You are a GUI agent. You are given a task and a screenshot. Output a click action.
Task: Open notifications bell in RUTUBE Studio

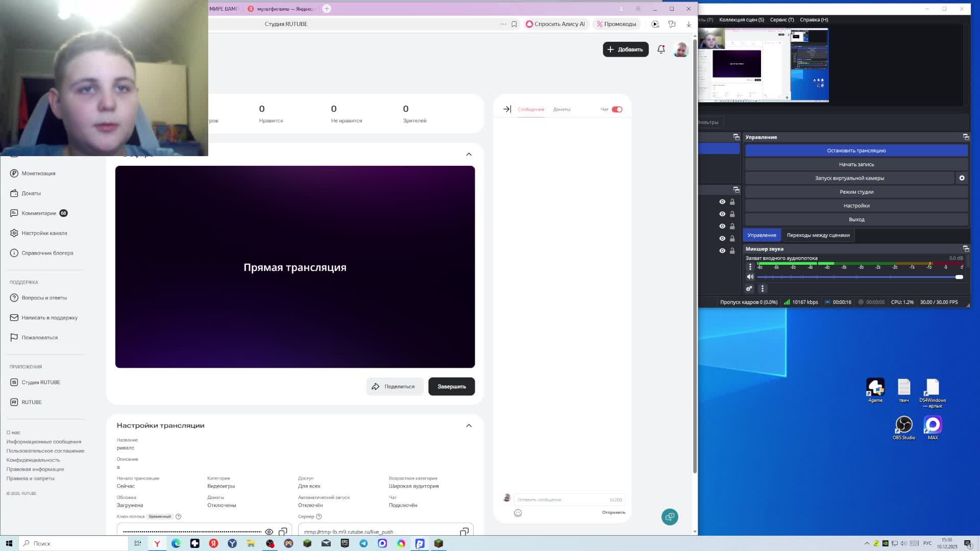pos(661,49)
